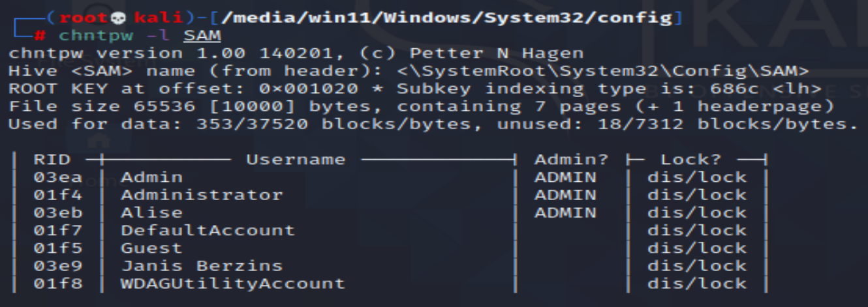Click dis/lock status for Guest
Viewport: 868px width, 307px height.
(696, 248)
